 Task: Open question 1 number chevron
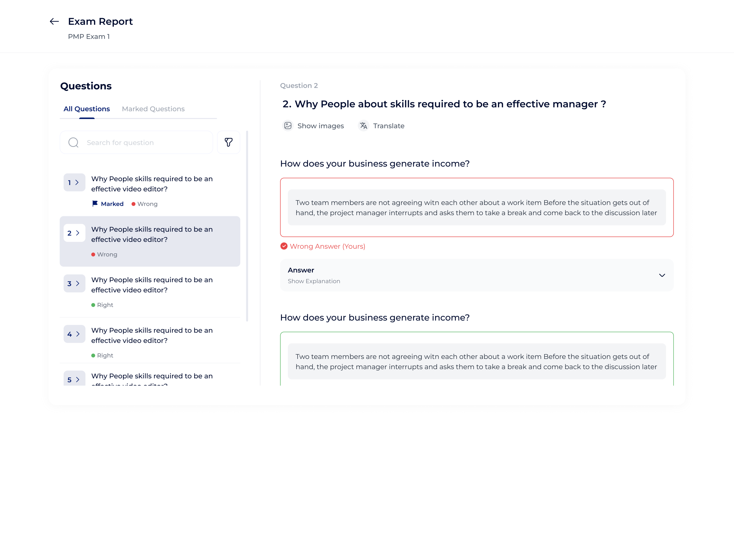click(74, 183)
